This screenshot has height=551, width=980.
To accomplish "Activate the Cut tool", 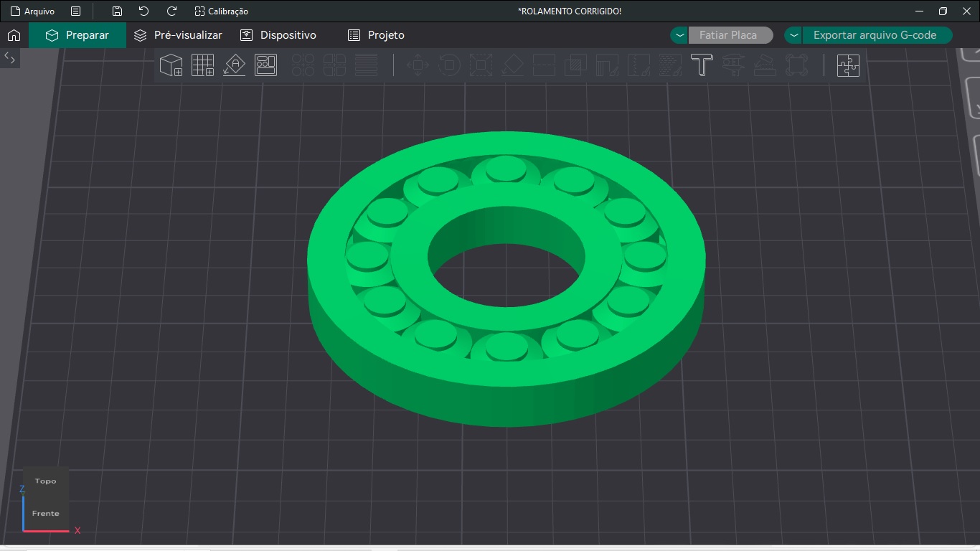I will [x=544, y=65].
